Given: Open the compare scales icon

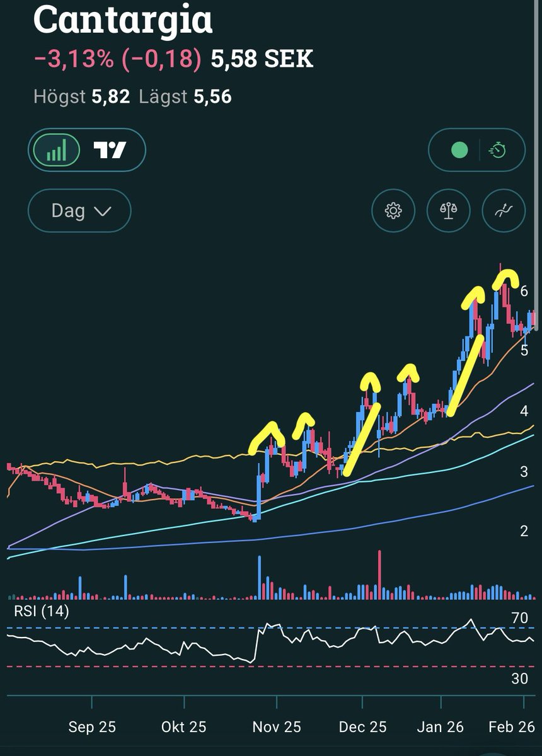Looking at the screenshot, I should coord(449,210).
